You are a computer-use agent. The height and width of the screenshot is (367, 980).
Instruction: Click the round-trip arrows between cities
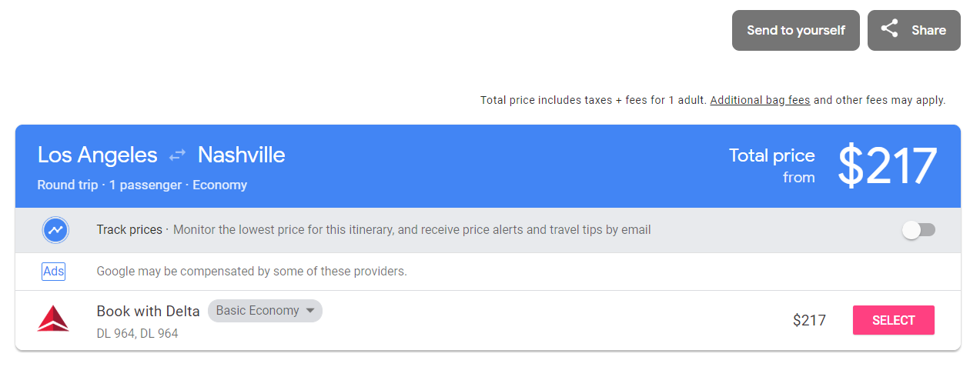coord(178,155)
